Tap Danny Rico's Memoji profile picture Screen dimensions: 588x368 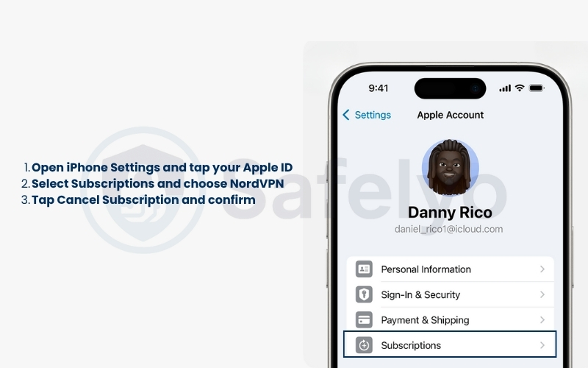click(450, 168)
